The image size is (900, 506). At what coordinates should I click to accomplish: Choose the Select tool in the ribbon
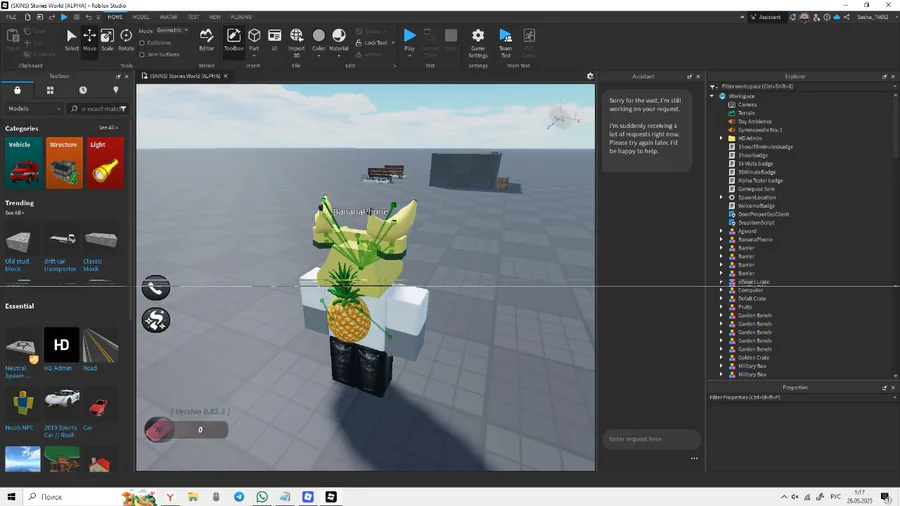pyautogui.click(x=71, y=40)
